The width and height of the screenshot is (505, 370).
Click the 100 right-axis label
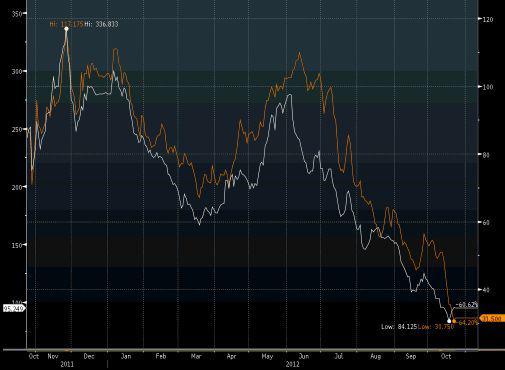tap(488, 87)
